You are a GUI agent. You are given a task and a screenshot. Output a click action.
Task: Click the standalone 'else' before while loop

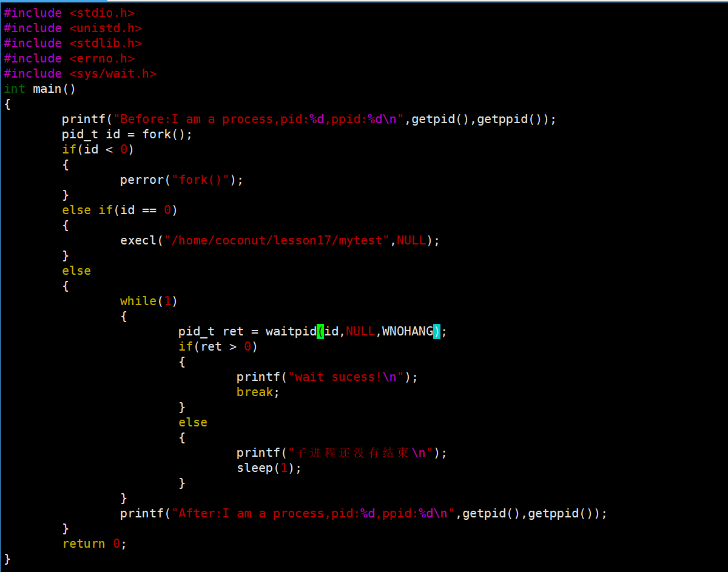tap(76, 271)
